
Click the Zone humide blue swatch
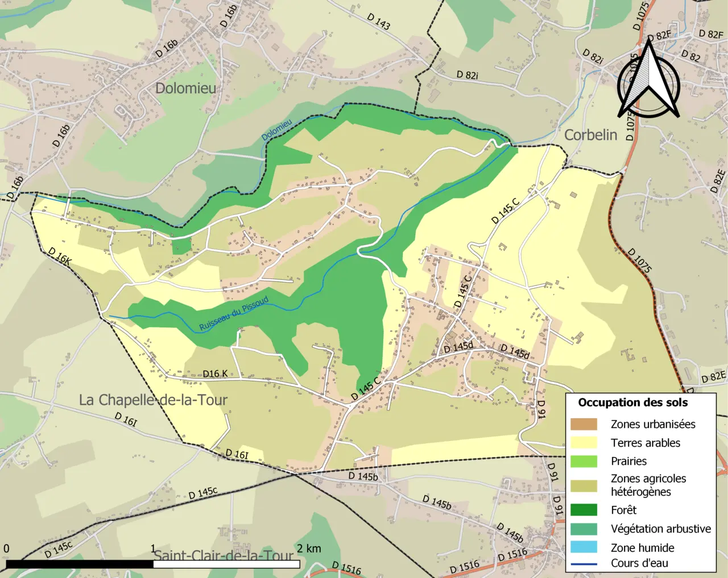[584, 547]
